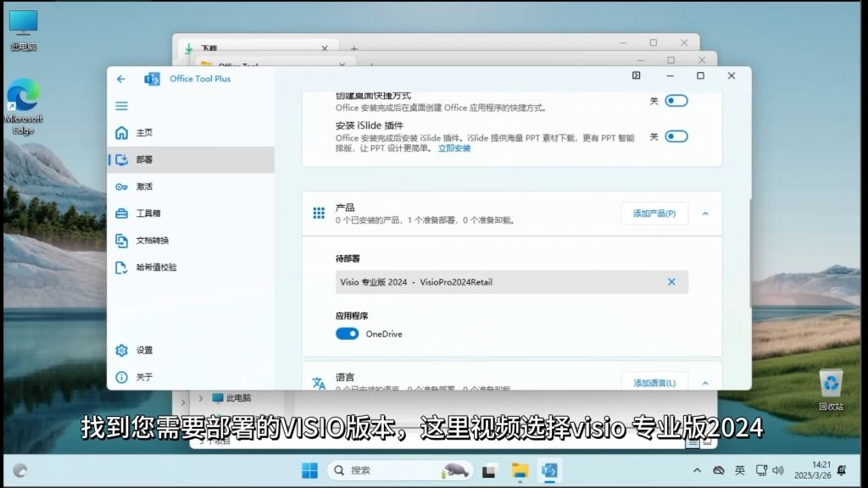Open the clock showing 14:21
Image resolution: width=868 pixels, height=488 pixels.
click(x=812, y=470)
